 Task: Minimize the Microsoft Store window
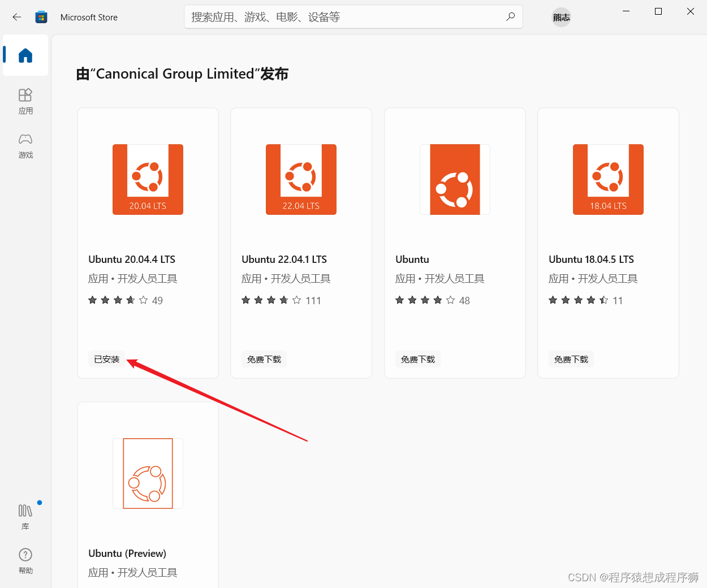click(626, 11)
